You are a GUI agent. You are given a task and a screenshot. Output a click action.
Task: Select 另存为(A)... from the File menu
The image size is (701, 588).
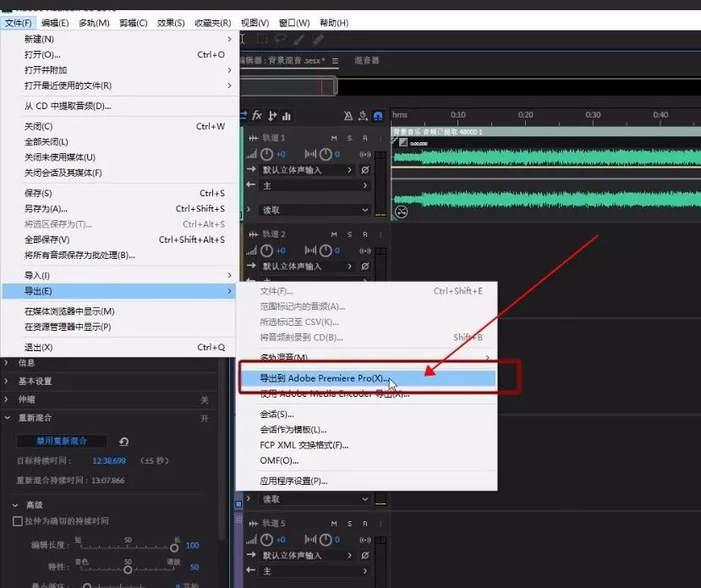point(46,209)
